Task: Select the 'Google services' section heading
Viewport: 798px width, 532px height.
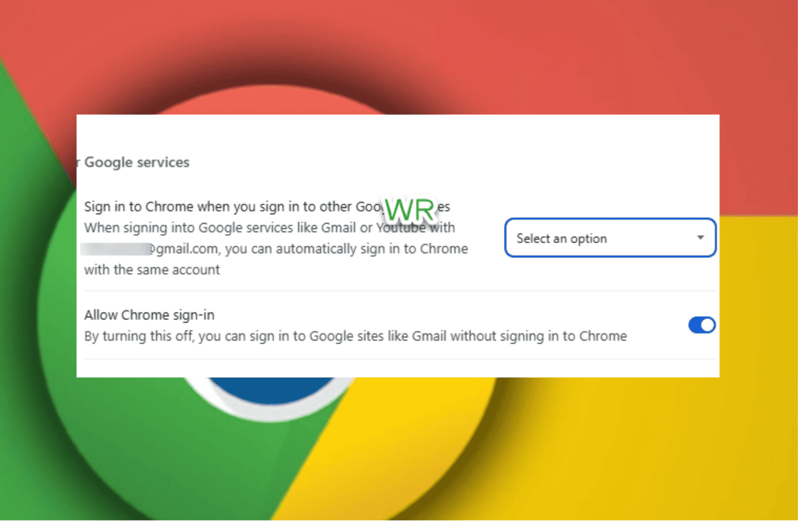Action: [x=136, y=163]
